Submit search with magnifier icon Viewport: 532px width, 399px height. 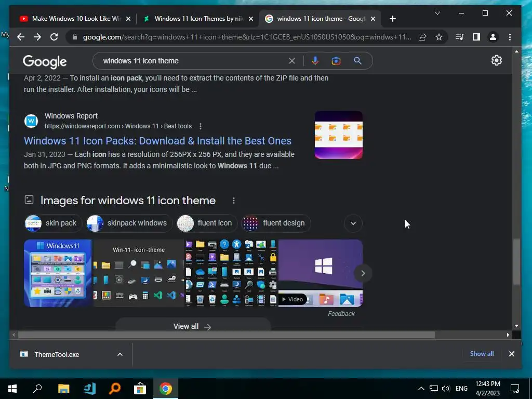pyautogui.click(x=357, y=61)
